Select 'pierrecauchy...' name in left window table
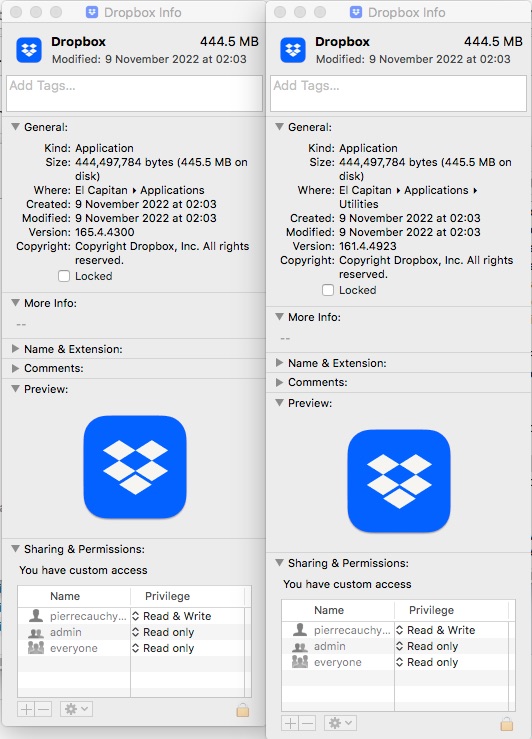The image size is (532, 739). [88, 616]
